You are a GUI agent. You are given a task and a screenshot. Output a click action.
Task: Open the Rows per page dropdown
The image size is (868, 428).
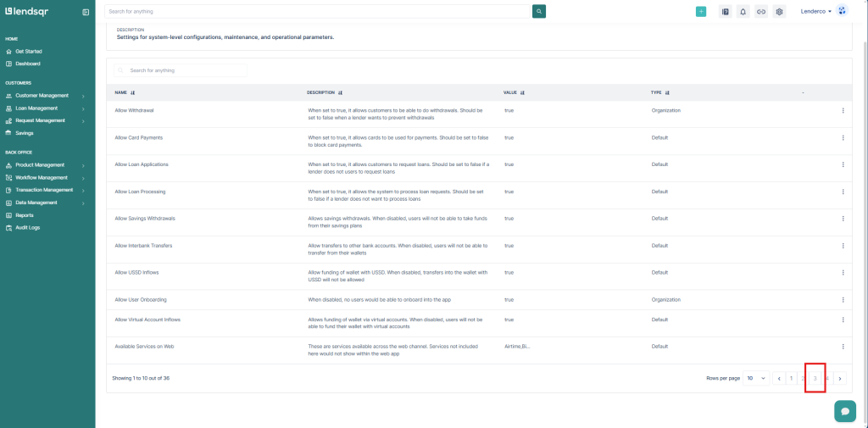point(756,378)
